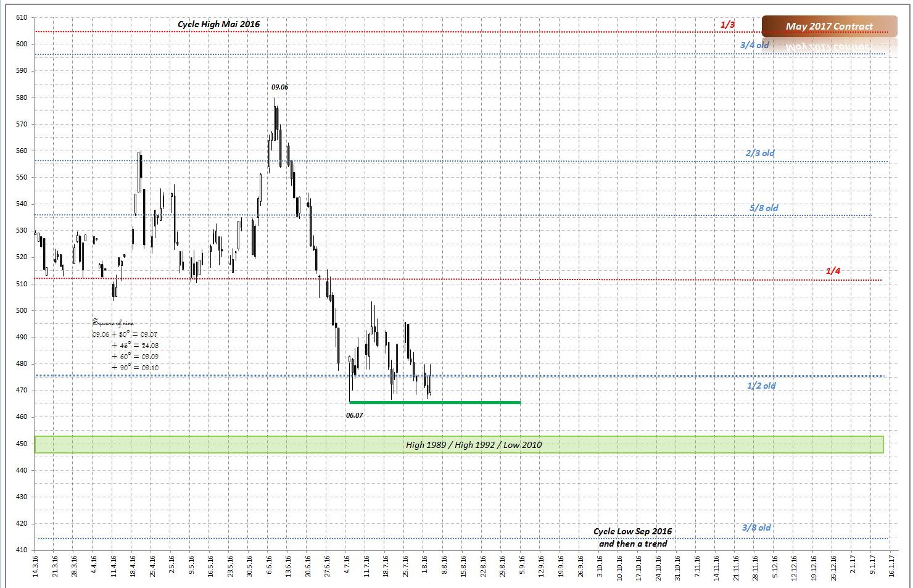The height and width of the screenshot is (588, 913).
Task: Click the 06.07 low date annotation
Action: [x=354, y=415]
